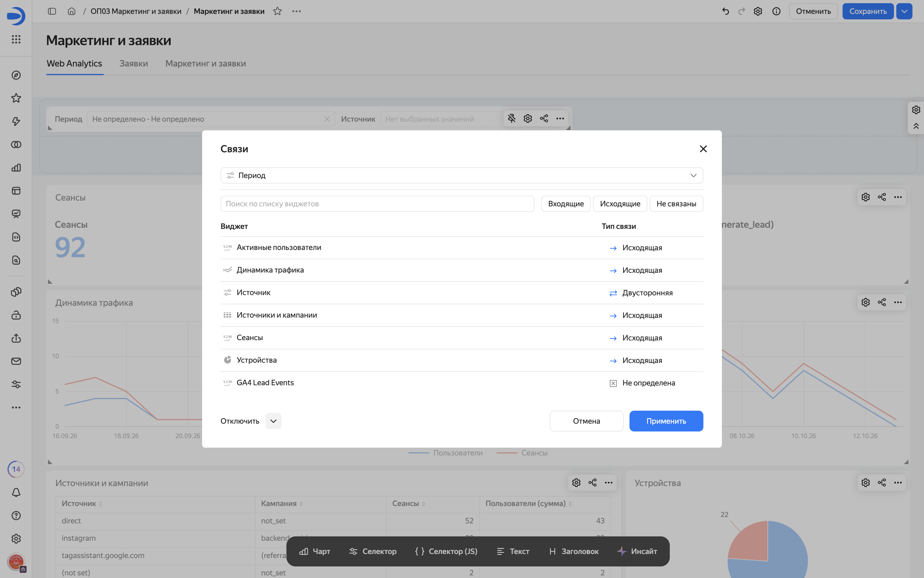This screenshot has height=578, width=924.
Task: Open settings gear of Источники и кампании widget
Action: pyautogui.click(x=576, y=482)
